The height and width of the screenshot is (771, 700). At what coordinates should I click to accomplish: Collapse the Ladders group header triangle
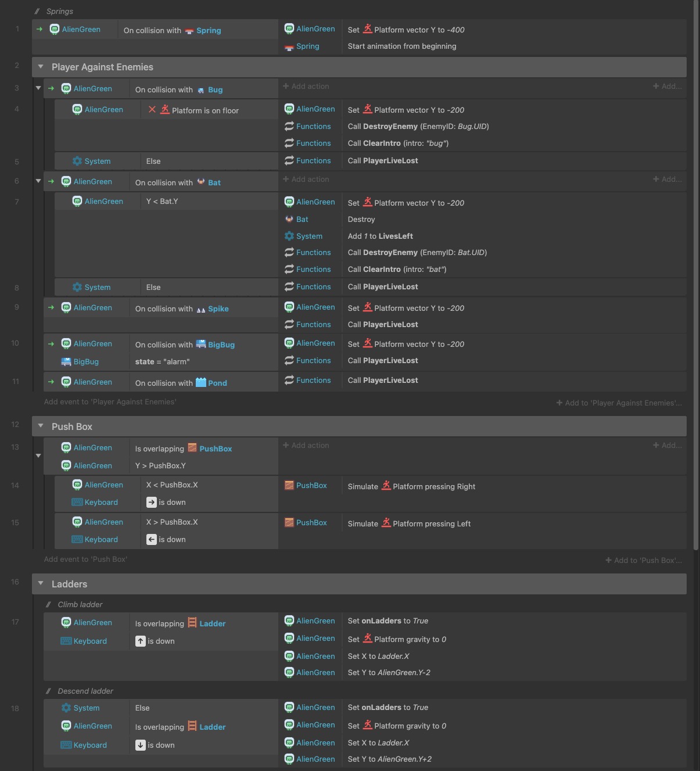(x=41, y=583)
